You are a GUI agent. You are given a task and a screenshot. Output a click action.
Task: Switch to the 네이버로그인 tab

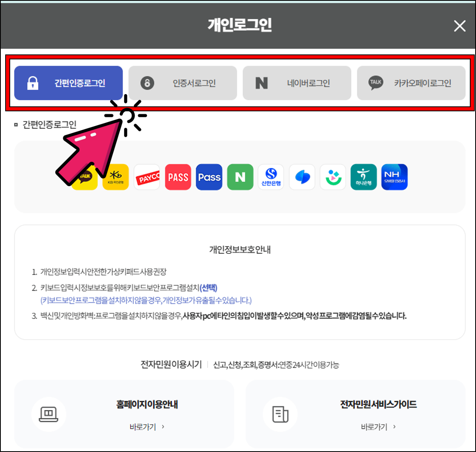coord(297,83)
